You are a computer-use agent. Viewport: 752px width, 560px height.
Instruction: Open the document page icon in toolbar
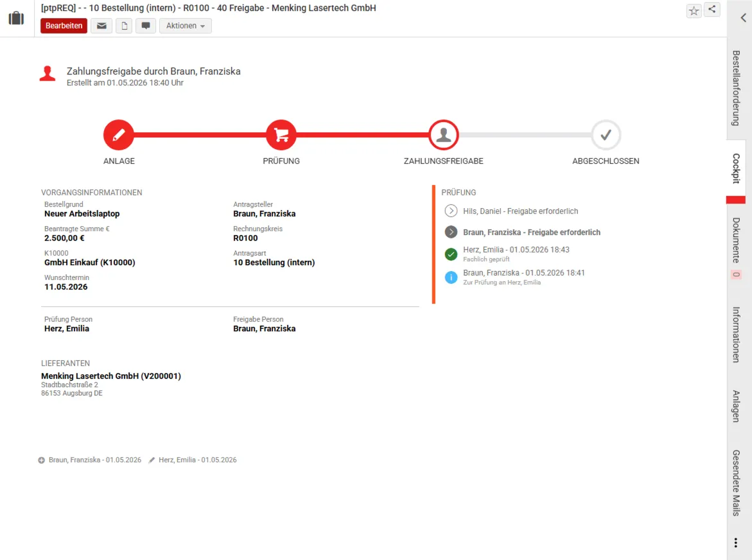click(124, 26)
